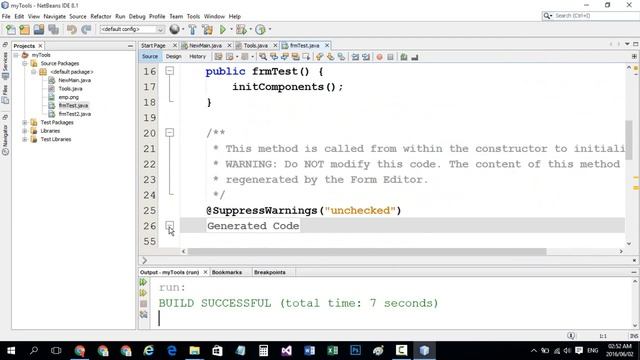Select Tools.java in the project tree
This screenshot has height=360, width=640.
[70, 89]
